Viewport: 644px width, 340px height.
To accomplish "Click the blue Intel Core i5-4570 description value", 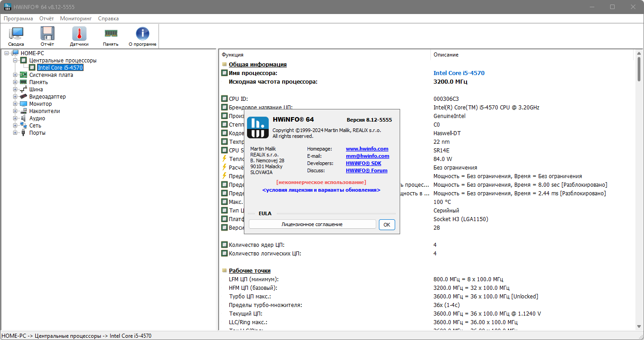I will 459,73.
